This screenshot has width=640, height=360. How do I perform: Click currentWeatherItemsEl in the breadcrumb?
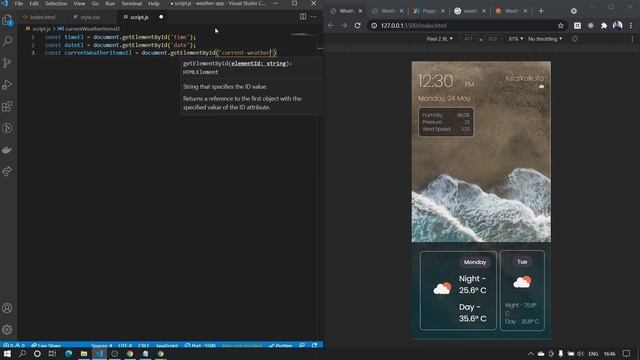click(92, 29)
